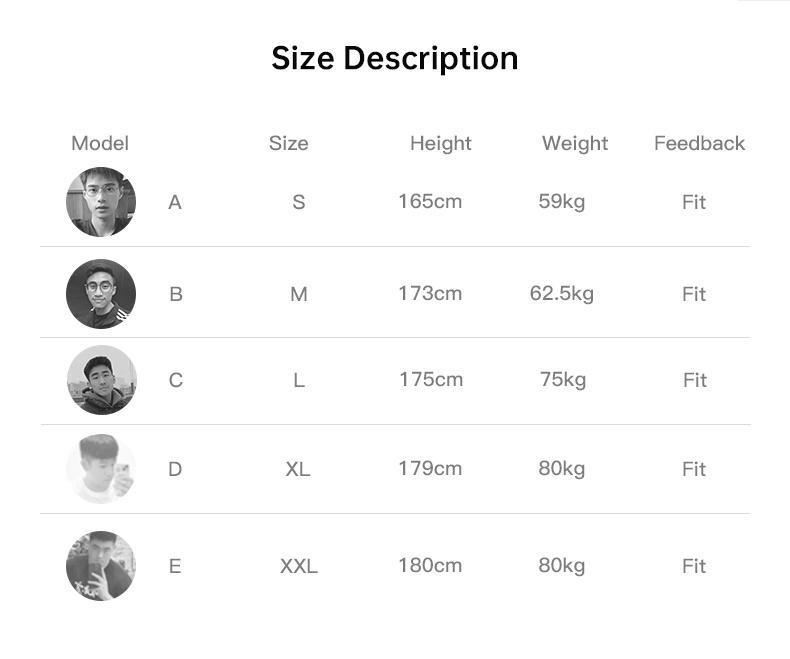Image resolution: width=790 pixels, height=659 pixels.
Task: Select the Model column header
Action: [100, 143]
